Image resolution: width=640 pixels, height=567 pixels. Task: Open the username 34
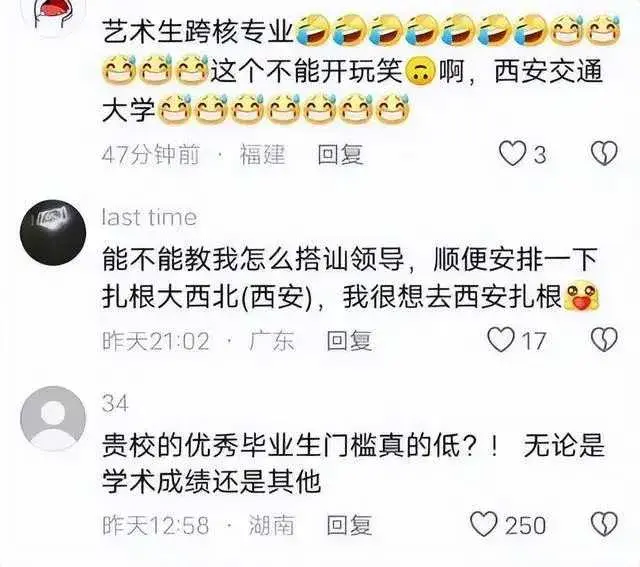coord(115,403)
